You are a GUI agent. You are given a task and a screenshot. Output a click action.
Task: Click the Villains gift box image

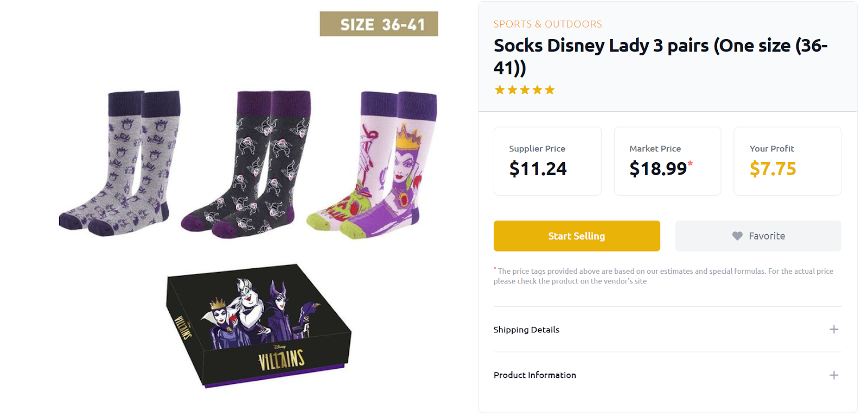[x=258, y=325]
